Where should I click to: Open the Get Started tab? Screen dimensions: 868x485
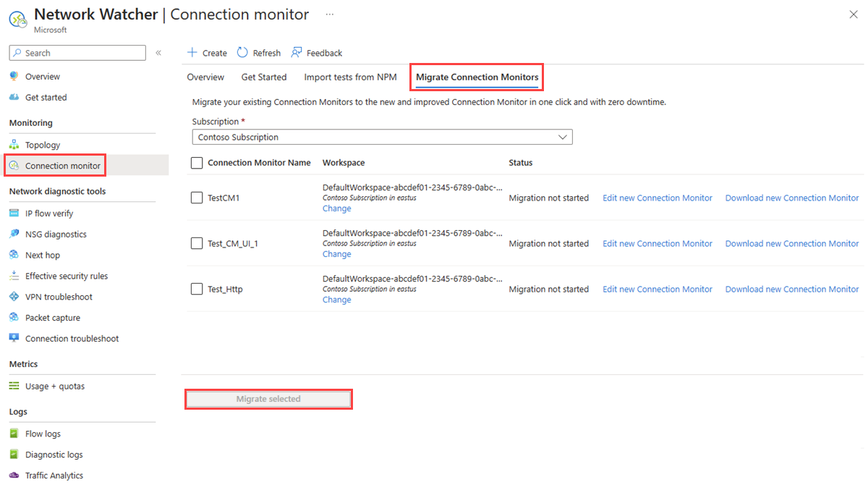point(264,77)
